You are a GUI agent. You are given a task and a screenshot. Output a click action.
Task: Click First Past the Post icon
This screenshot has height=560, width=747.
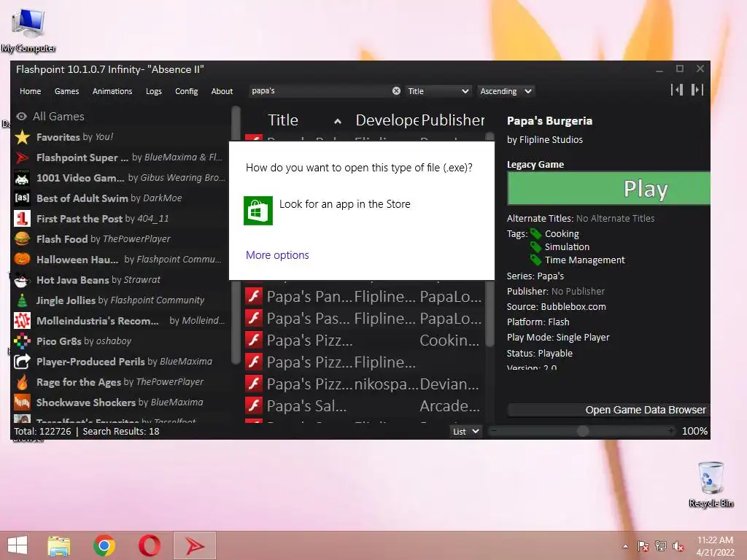[22, 219]
